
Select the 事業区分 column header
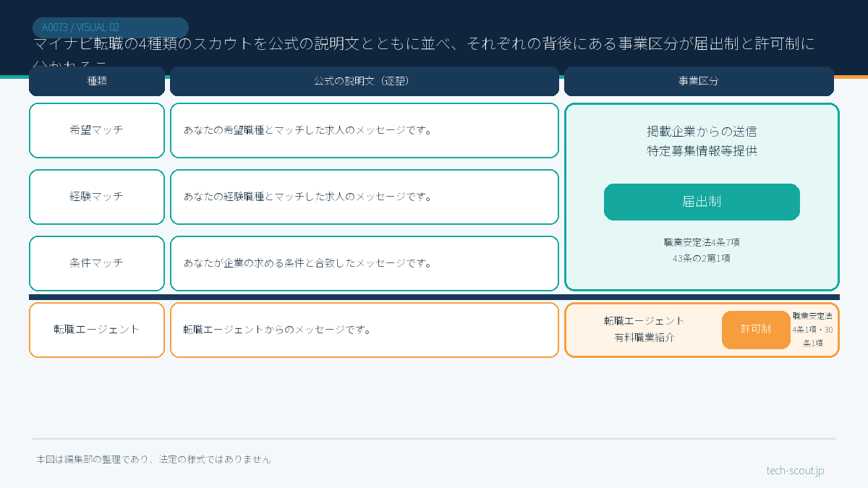(699, 81)
